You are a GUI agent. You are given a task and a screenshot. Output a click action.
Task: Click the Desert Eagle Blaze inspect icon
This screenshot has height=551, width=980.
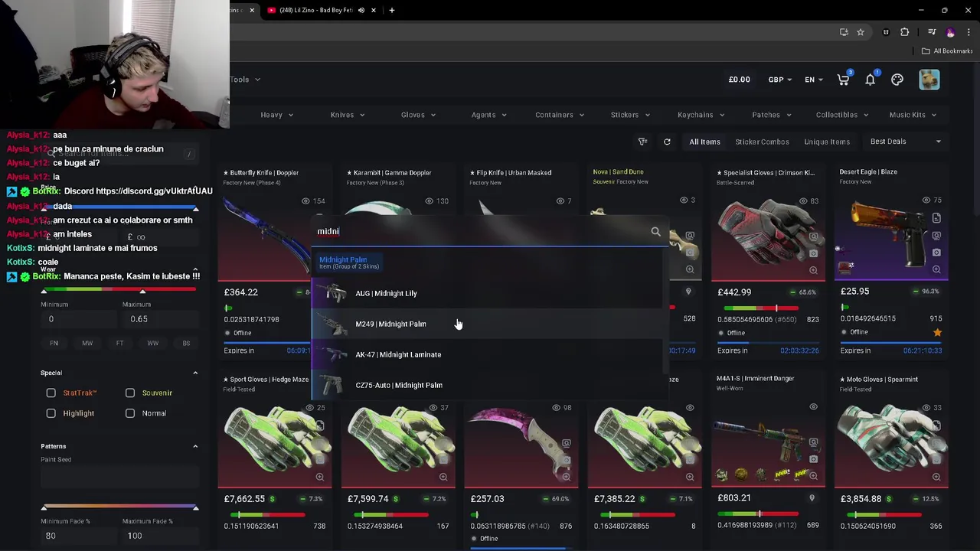936,236
